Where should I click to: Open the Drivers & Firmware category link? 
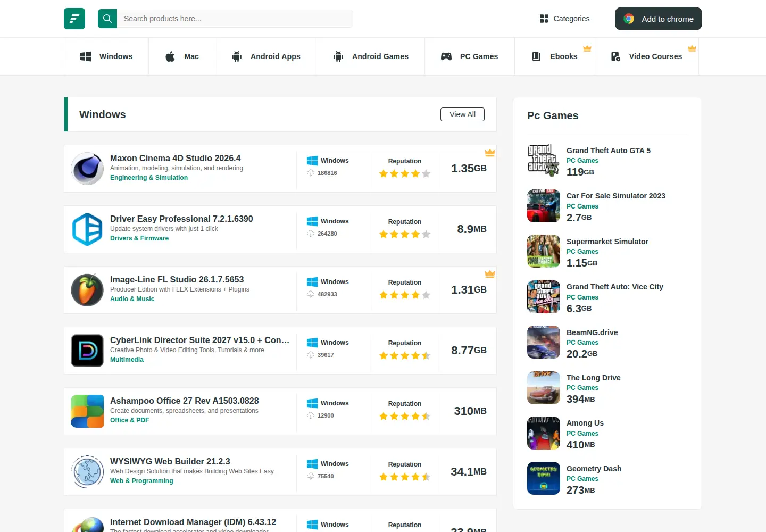(x=139, y=238)
